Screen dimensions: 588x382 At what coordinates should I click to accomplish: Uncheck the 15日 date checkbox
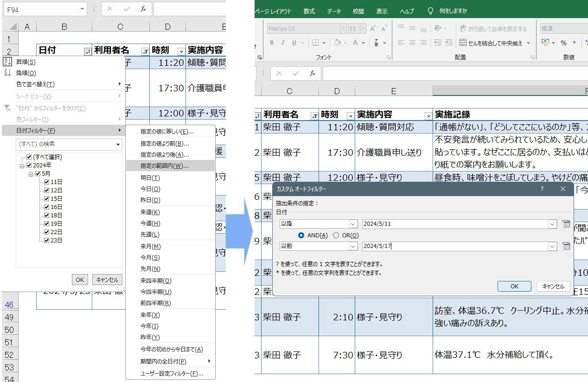(x=46, y=199)
